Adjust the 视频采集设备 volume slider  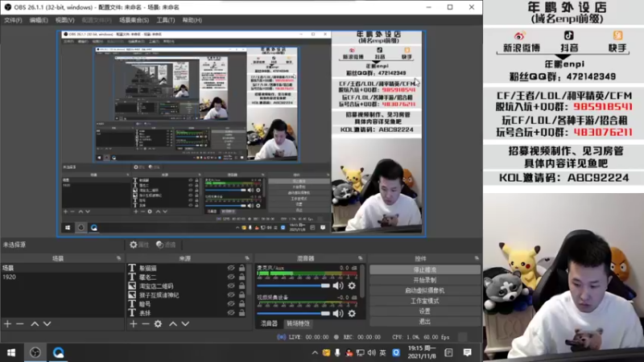(293, 314)
